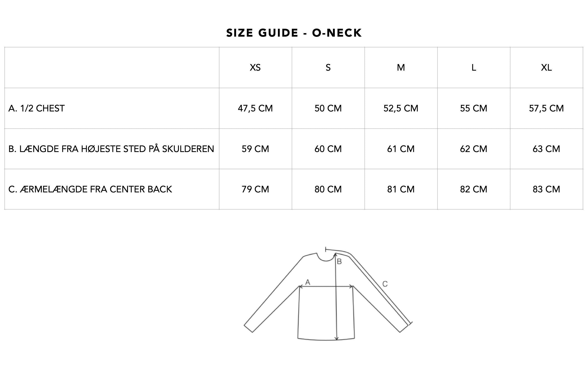Viewport: 588px width, 376px height.
Task: Click the letter B on the sweater diagram
Action: pos(339,262)
